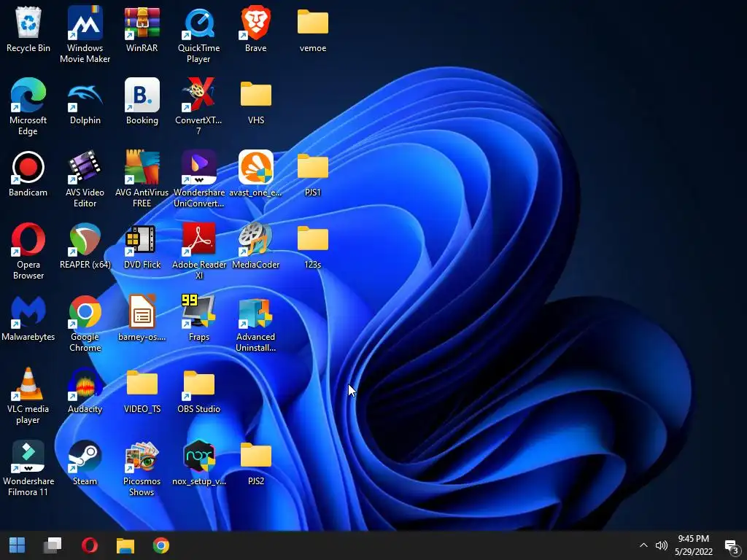This screenshot has width=747, height=560.
Task: Select Advanced Uninstaller shortcut
Action: click(x=256, y=324)
